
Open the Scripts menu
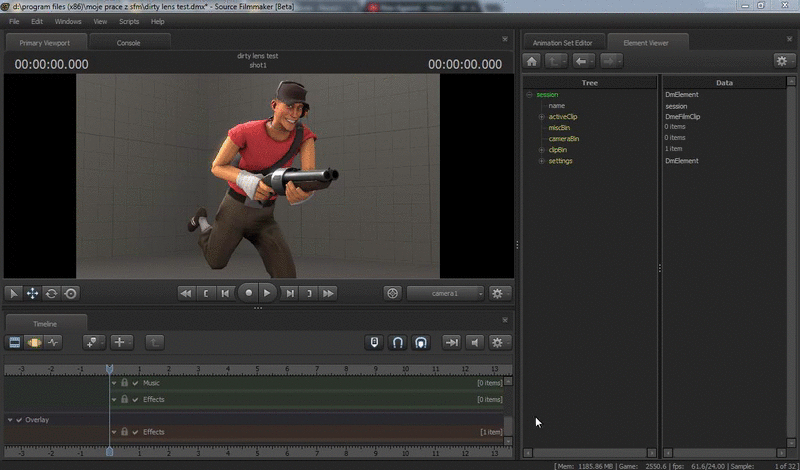pyautogui.click(x=129, y=21)
